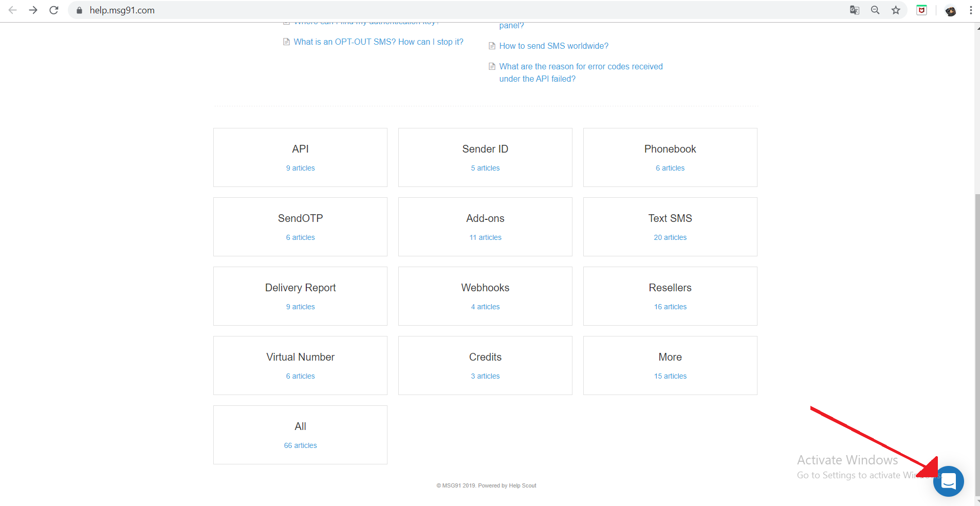The height and width of the screenshot is (506, 980).
Task: Click the zoom magnifier icon
Action: tap(875, 10)
